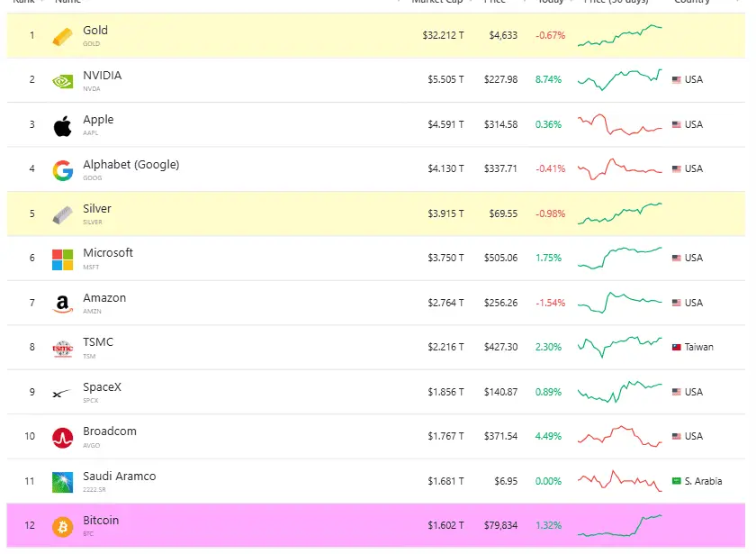Viewport: 756px width, 554px height.
Task: Click the NVIDIA logo icon
Action: 63,82
